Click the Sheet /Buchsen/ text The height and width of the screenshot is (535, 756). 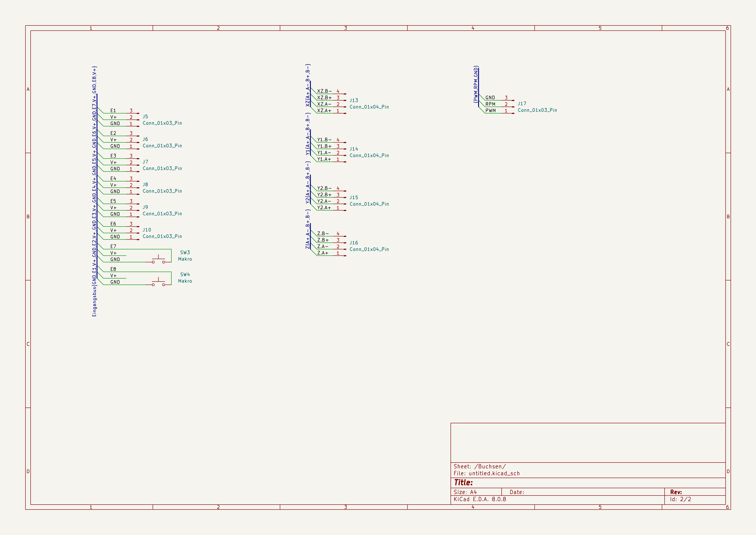(479, 466)
